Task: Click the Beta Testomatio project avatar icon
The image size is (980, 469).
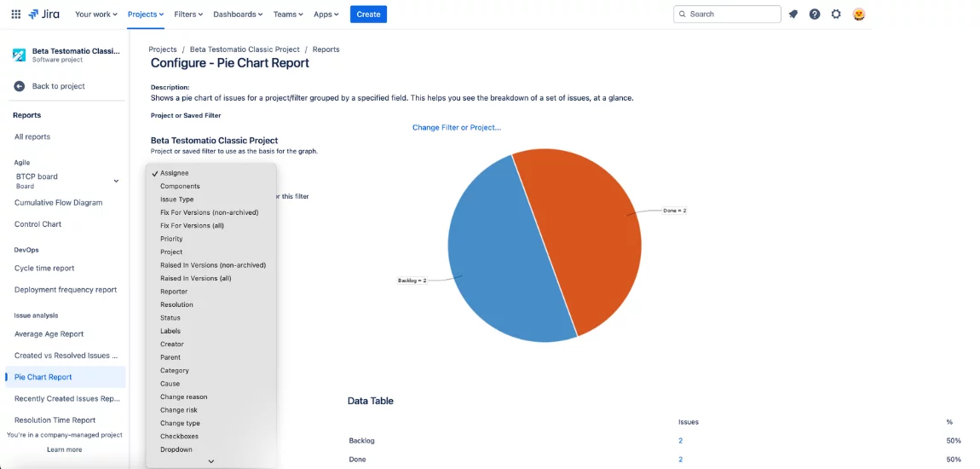Action: (19, 55)
